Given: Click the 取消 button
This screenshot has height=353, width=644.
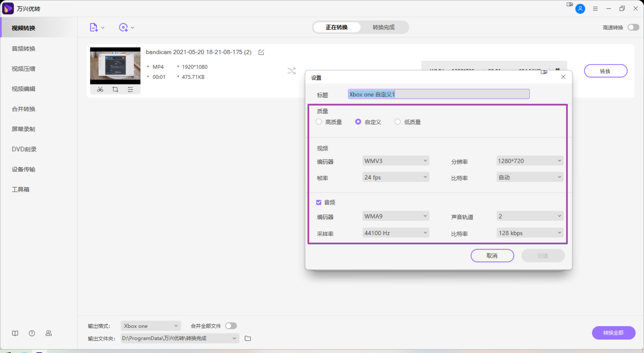Looking at the screenshot, I should coord(492,256).
